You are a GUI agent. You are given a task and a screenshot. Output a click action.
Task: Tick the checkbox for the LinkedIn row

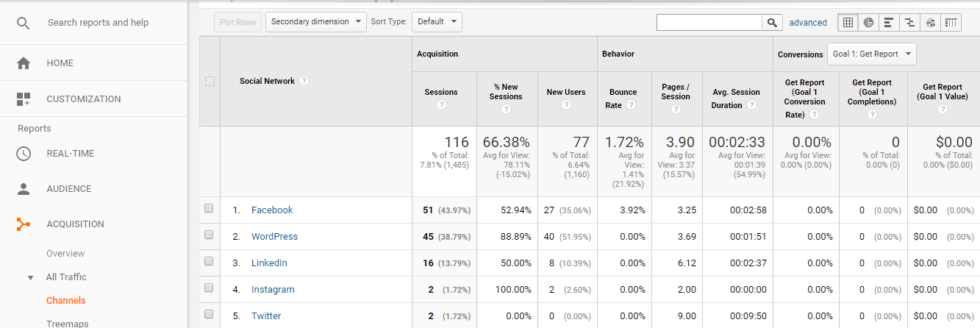coord(210,262)
